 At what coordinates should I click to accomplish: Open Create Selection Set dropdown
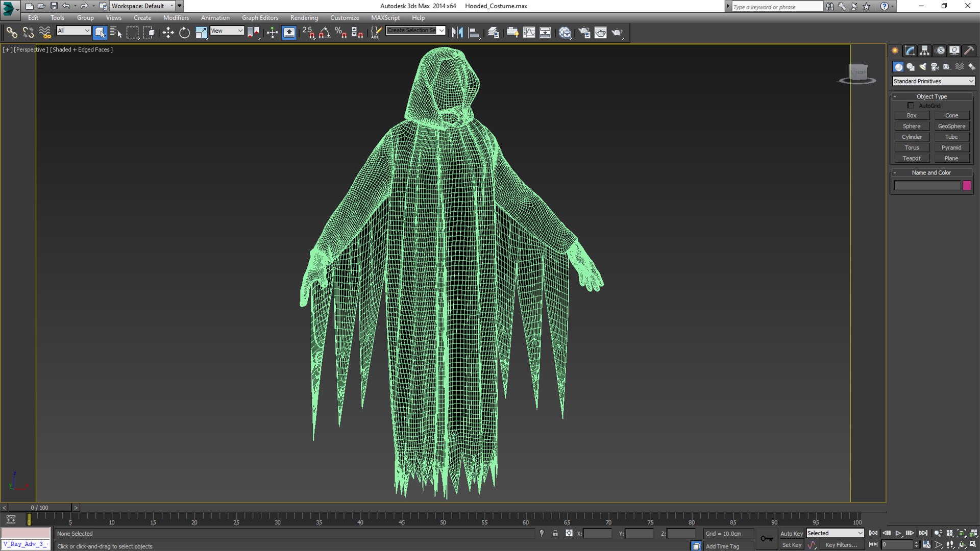click(x=416, y=31)
